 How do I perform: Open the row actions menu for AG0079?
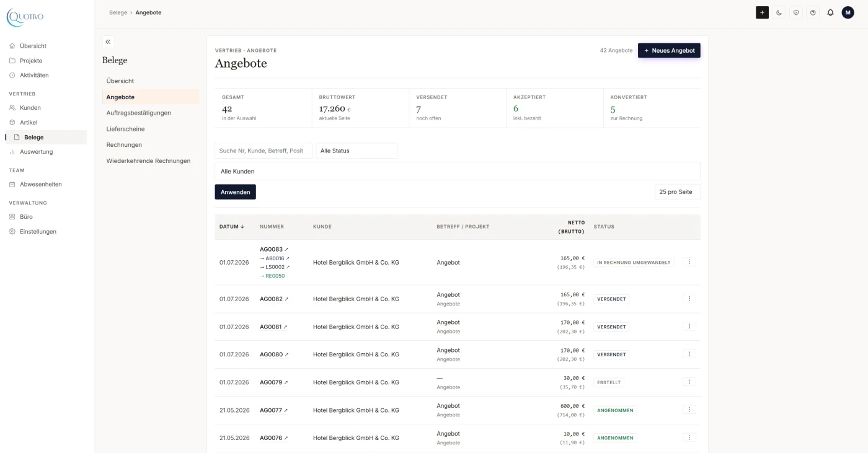click(x=689, y=382)
